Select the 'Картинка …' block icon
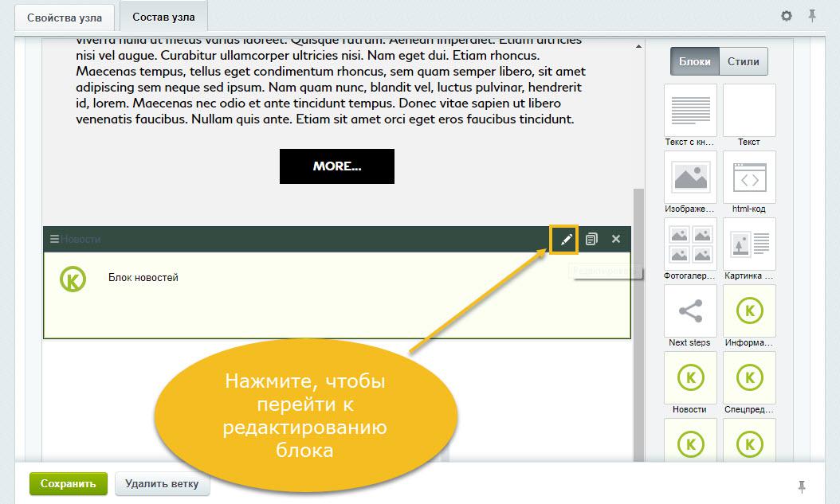 pyautogui.click(x=749, y=244)
